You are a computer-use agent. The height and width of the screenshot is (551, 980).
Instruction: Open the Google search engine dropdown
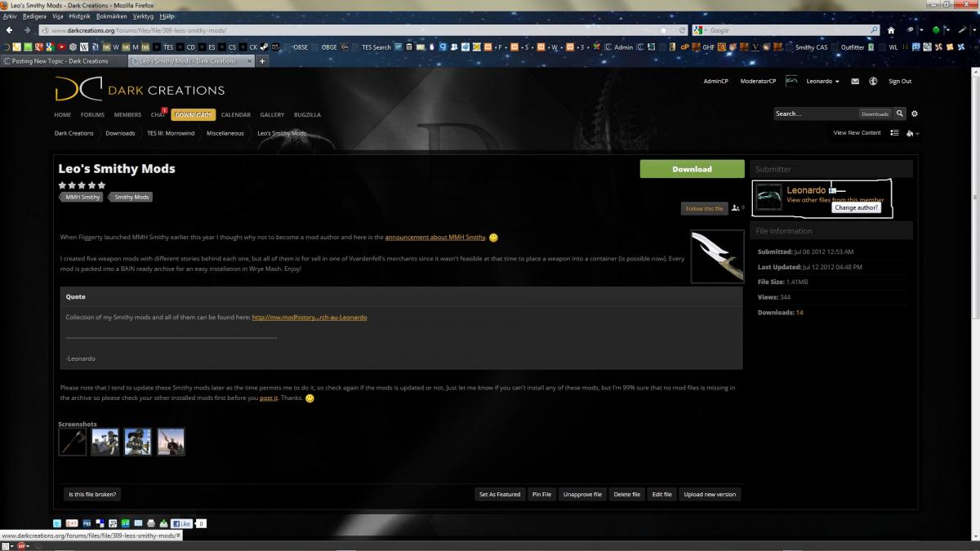click(700, 30)
